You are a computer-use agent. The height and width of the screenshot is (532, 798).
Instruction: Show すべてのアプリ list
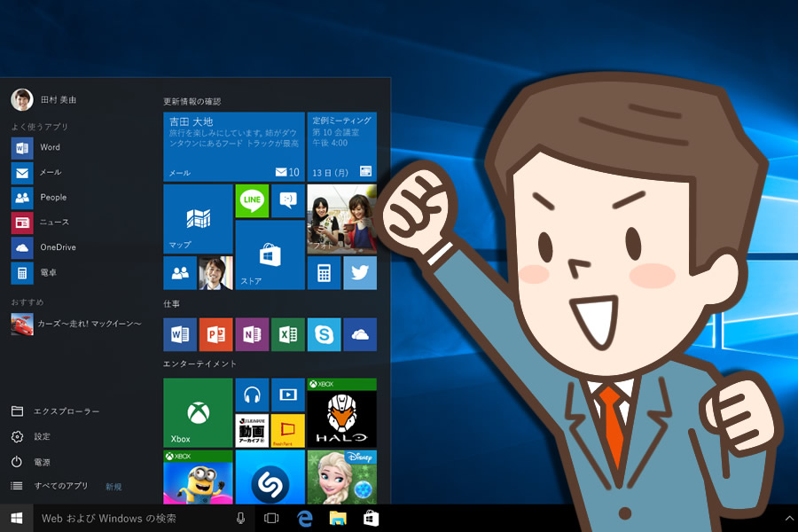(50, 486)
